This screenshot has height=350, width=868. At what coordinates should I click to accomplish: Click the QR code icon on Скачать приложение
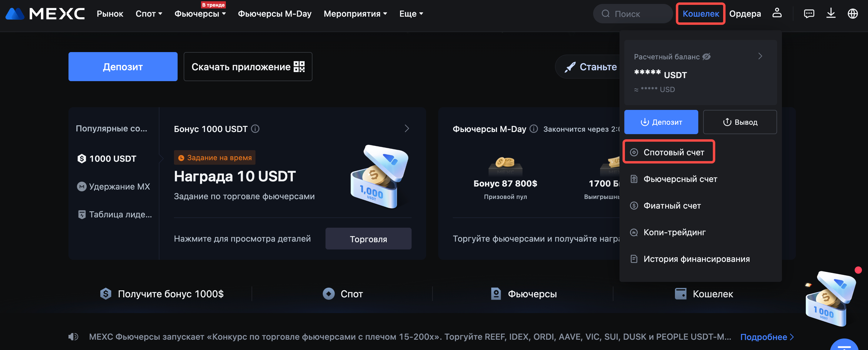point(299,67)
